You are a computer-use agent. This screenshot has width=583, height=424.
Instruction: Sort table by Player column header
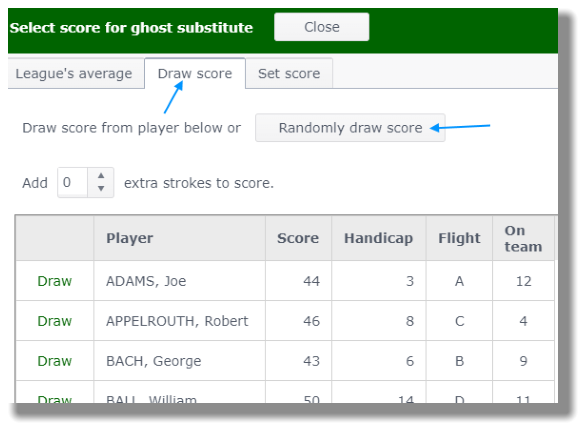(129, 238)
